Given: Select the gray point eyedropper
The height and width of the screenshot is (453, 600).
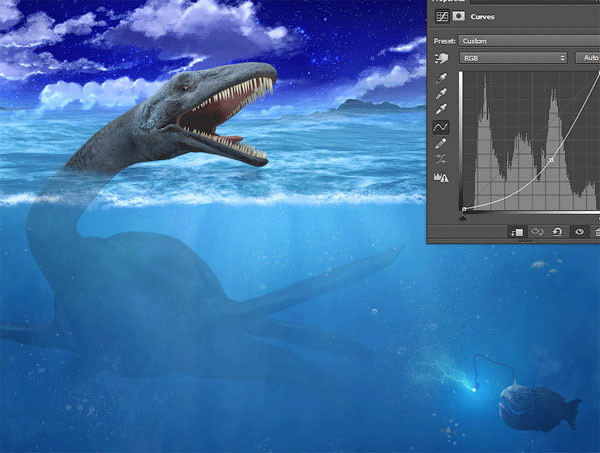Looking at the screenshot, I should pos(441,93).
